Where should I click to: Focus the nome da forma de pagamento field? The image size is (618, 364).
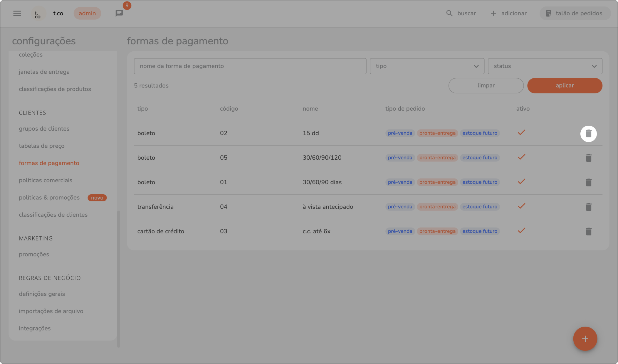pyautogui.click(x=250, y=66)
